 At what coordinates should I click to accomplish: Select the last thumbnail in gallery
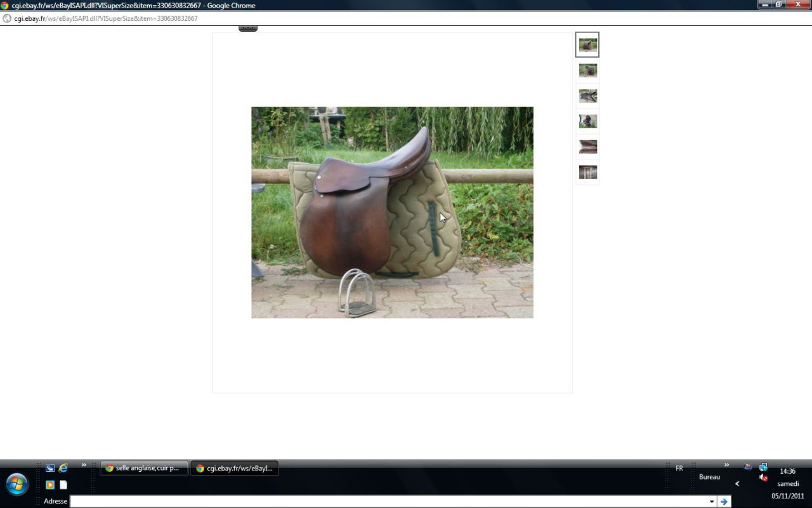click(x=587, y=172)
